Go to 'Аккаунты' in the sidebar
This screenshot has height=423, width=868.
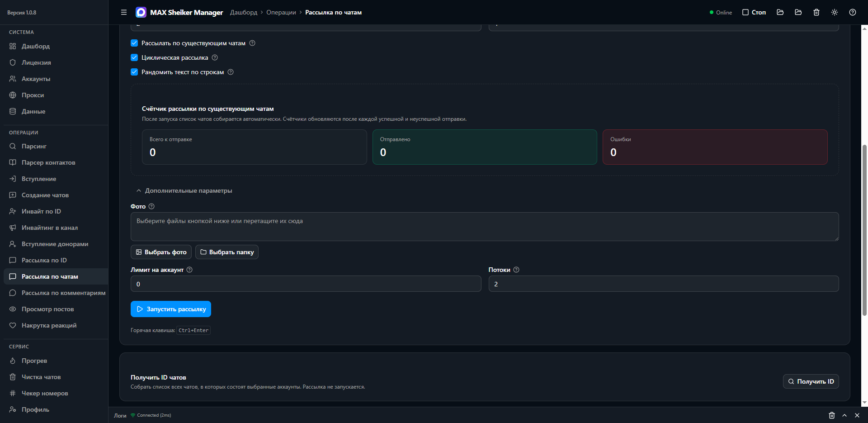coord(56,79)
